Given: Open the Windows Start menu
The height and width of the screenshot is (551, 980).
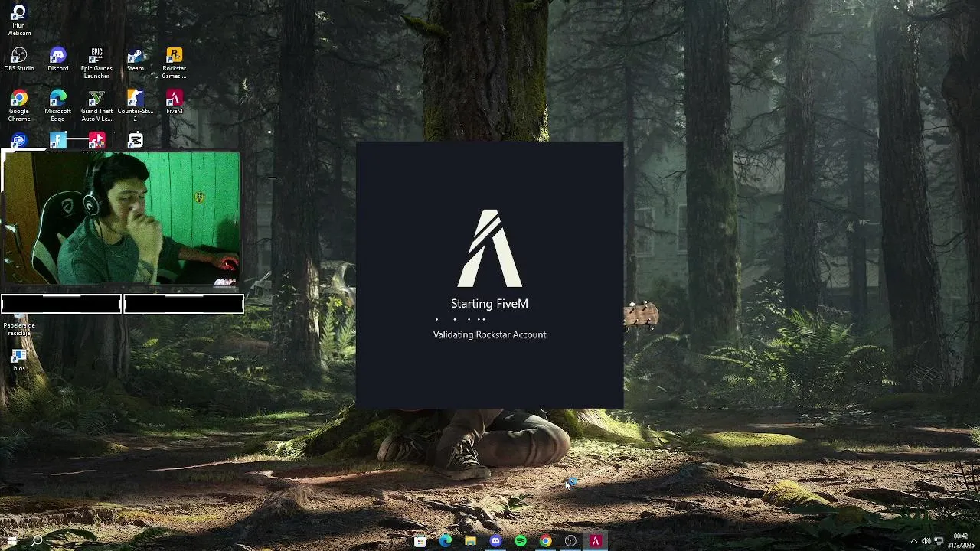Looking at the screenshot, I should pos(11,541).
